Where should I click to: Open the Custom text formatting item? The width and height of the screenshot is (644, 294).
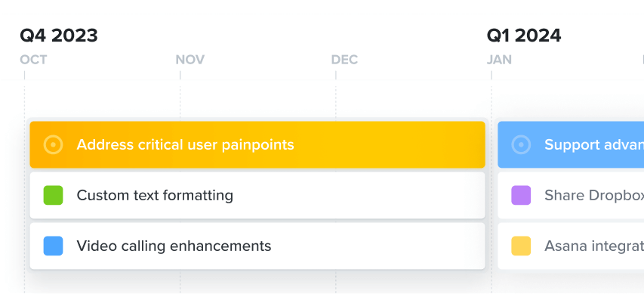click(x=257, y=195)
